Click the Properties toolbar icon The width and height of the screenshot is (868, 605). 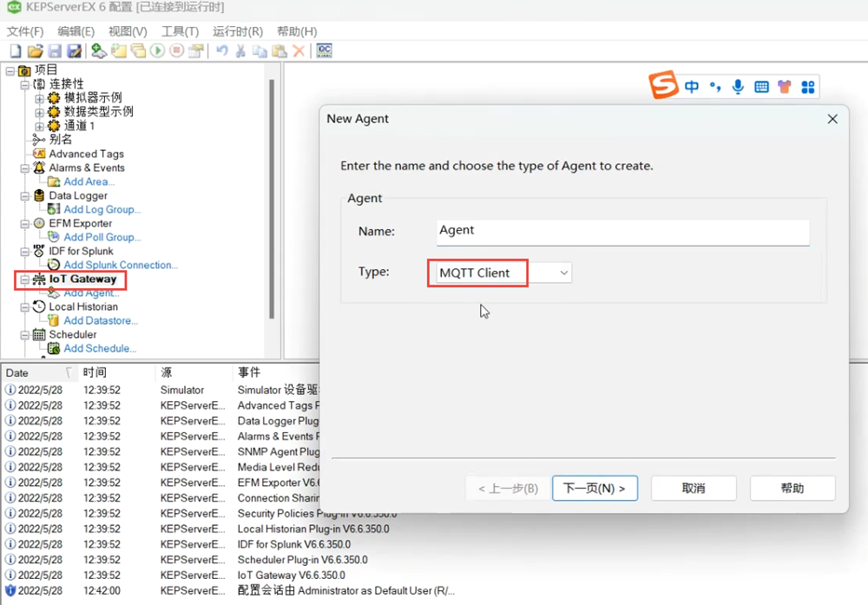(196, 51)
